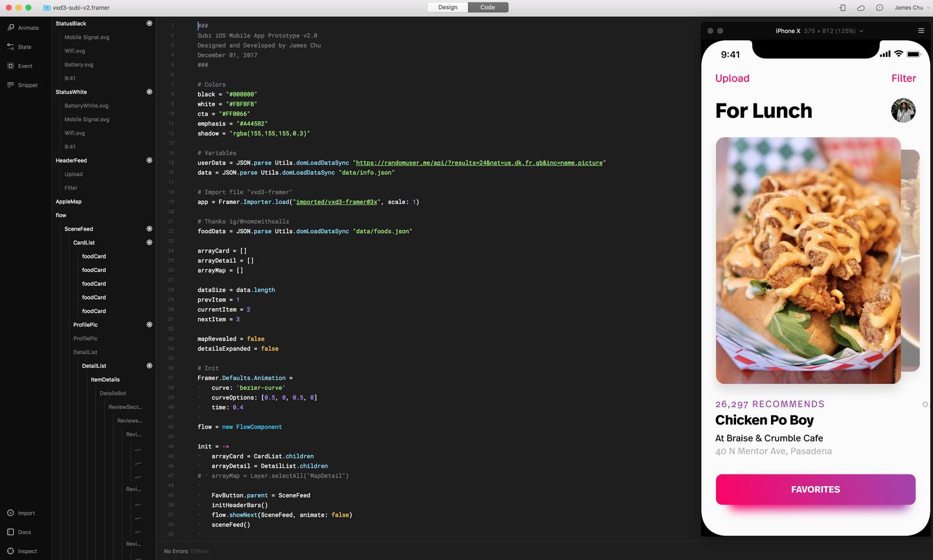
Task: Select the BatteryWhite.svg layer
Action: [86, 106]
